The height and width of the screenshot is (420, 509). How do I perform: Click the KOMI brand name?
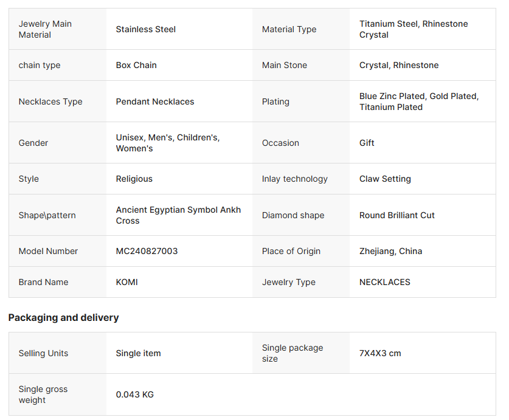pyautogui.click(x=127, y=282)
